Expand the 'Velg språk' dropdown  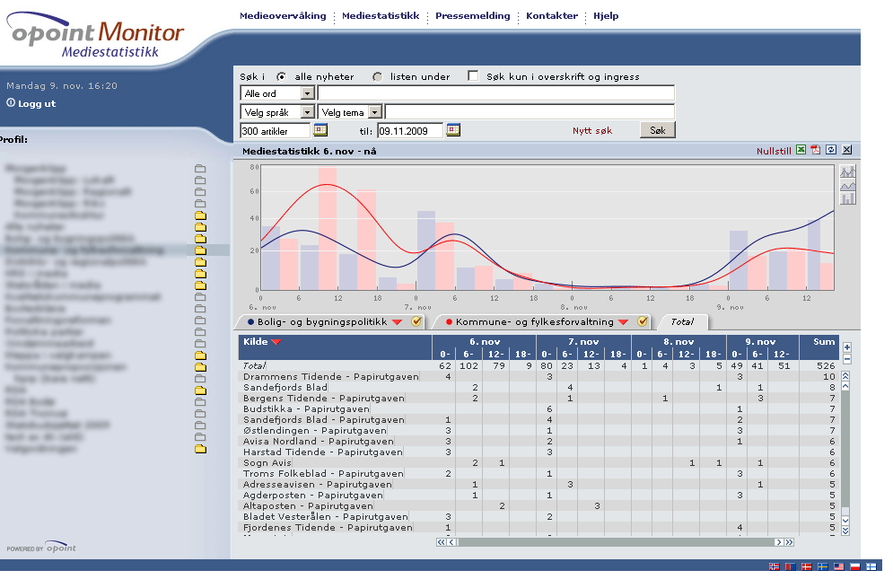(x=307, y=111)
